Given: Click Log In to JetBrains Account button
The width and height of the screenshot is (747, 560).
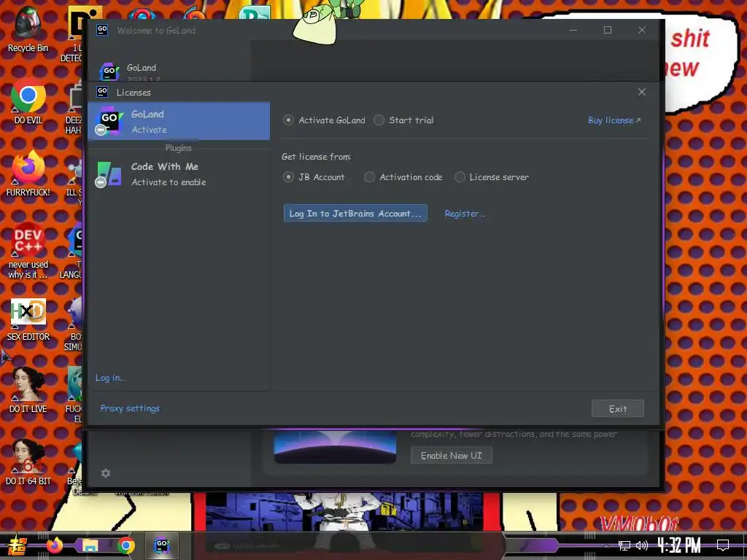Looking at the screenshot, I should click(x=355, y=214).
